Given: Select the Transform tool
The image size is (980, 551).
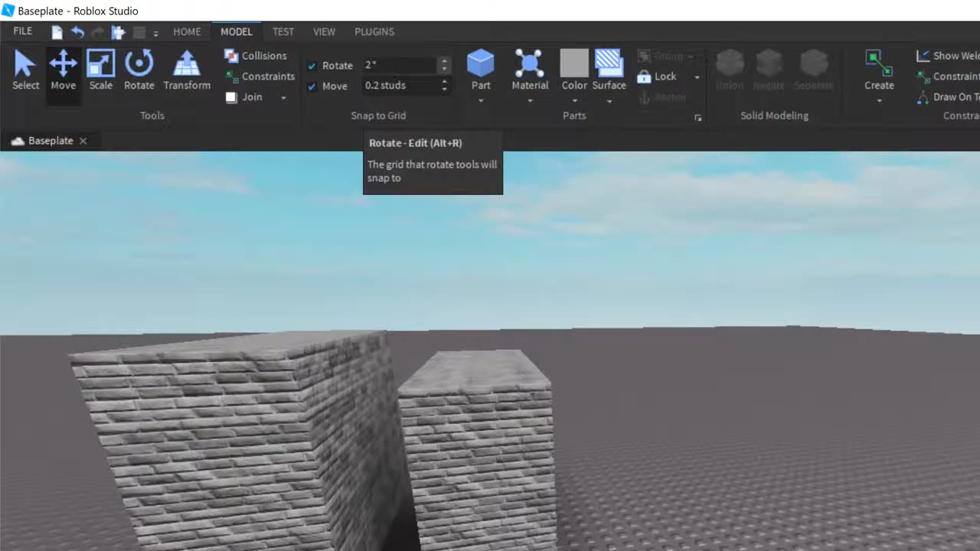Looking at the screenshot, I should 187,70.
